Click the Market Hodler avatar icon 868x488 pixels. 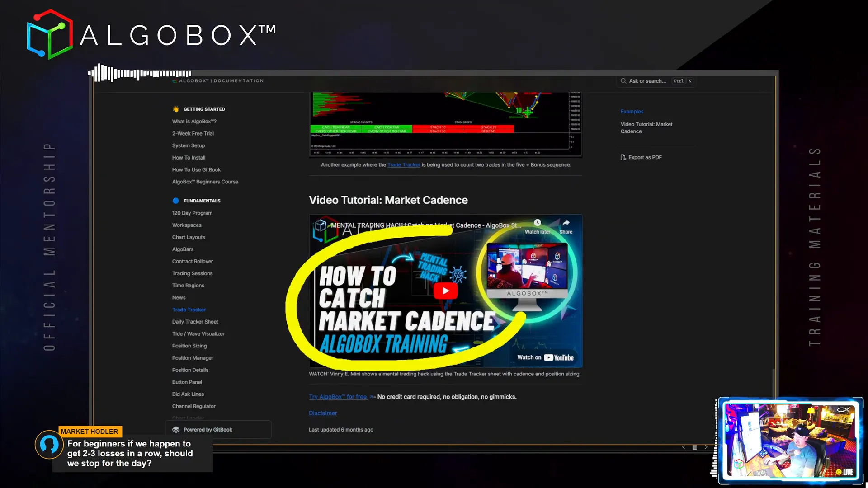(x=49, y=445)
